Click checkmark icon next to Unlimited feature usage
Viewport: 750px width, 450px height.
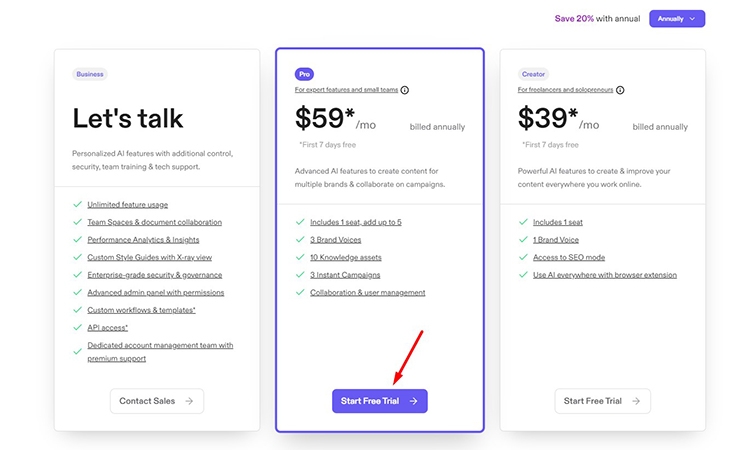[77, 204]
